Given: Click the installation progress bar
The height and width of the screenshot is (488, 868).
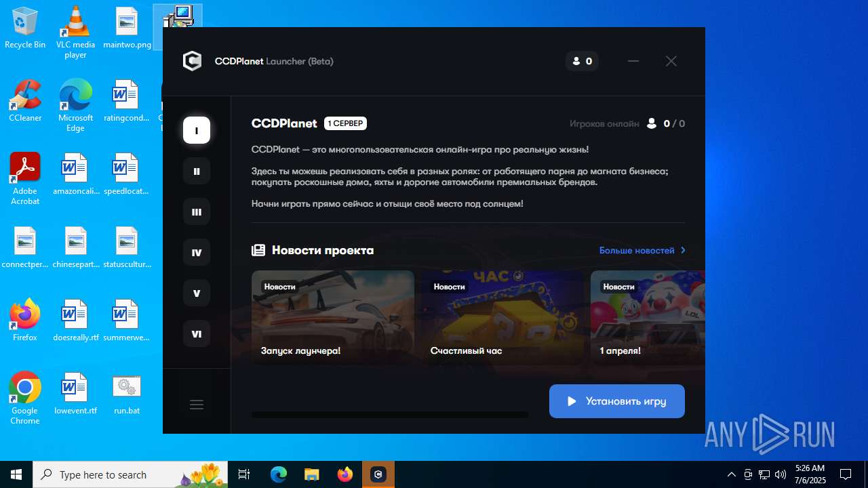Looking at the screenshot, I should coord(390,415).
